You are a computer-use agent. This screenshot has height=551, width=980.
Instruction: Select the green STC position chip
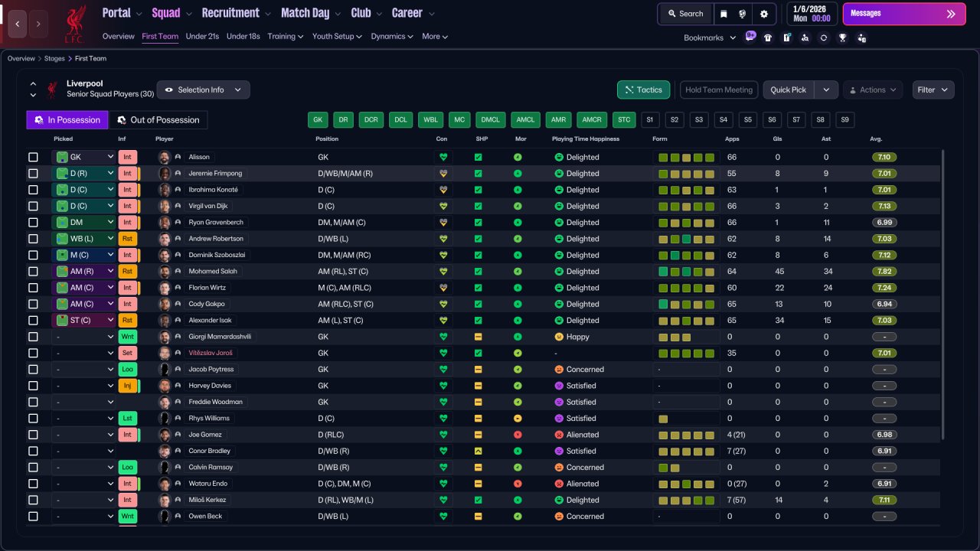click(624, 119)
